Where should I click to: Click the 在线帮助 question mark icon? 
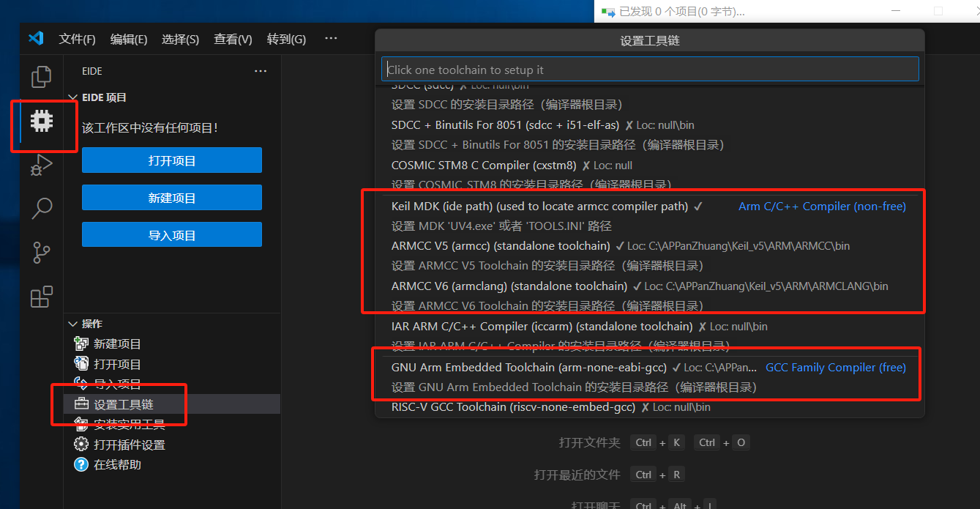(x=81, y=464)
